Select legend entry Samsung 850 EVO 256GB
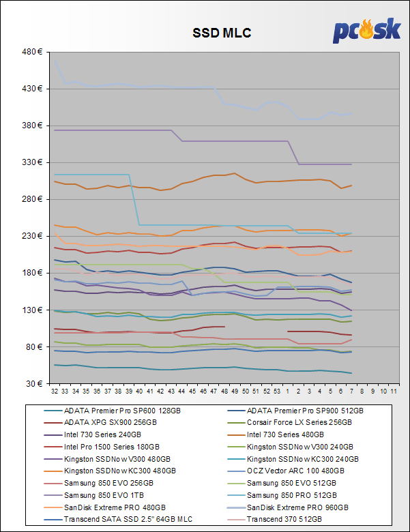Image resolution: width=410 pixels, height=532 pixels. coord(99,483)
